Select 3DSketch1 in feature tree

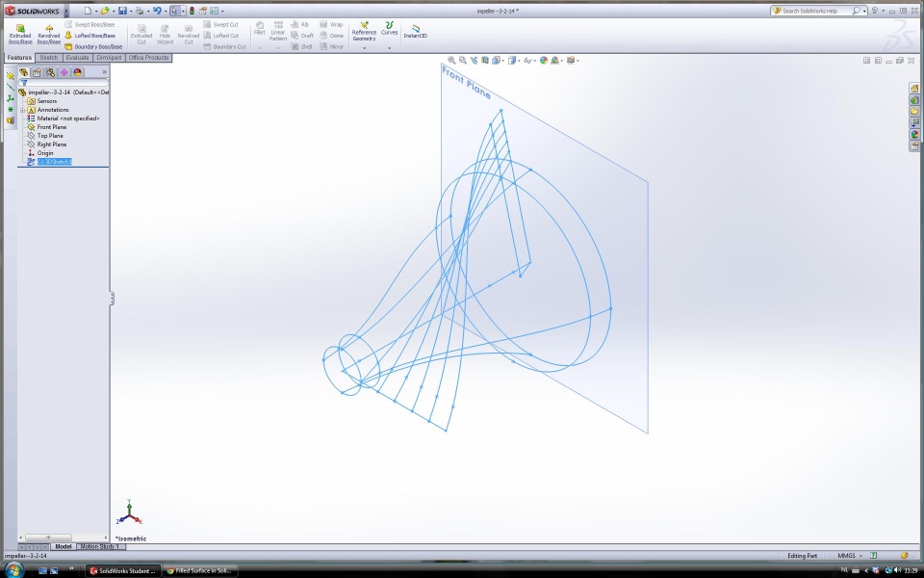tap(49, 162)
